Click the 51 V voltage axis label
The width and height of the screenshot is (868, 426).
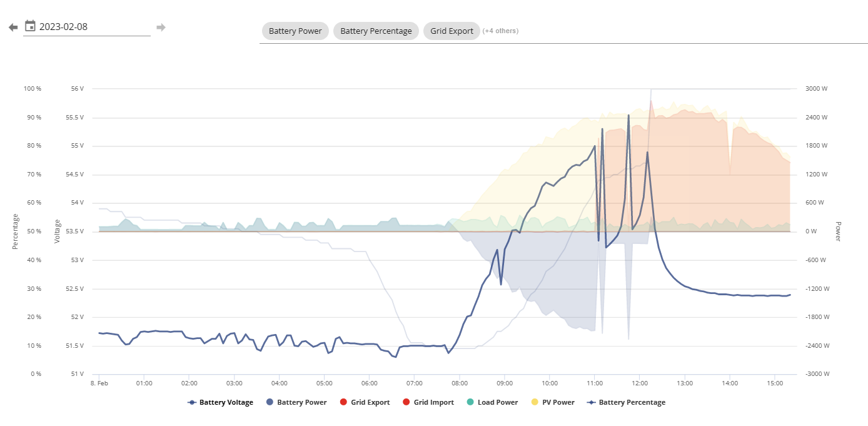[x=78, y=374]
